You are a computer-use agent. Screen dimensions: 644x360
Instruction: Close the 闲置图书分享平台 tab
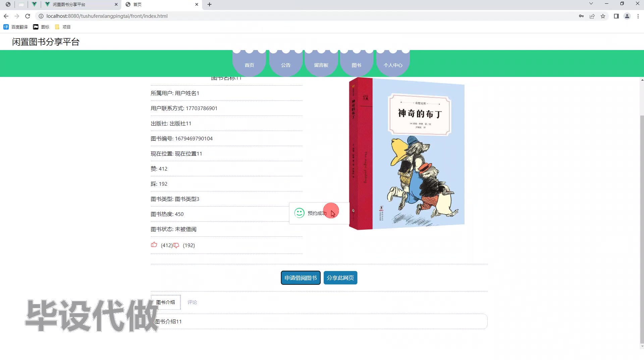pos(116,4)
